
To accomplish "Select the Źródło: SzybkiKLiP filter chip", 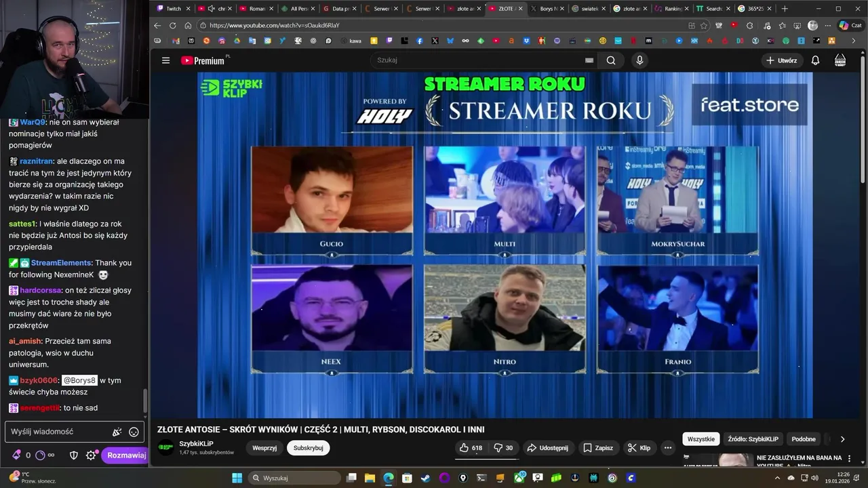I will coord(753,439).
